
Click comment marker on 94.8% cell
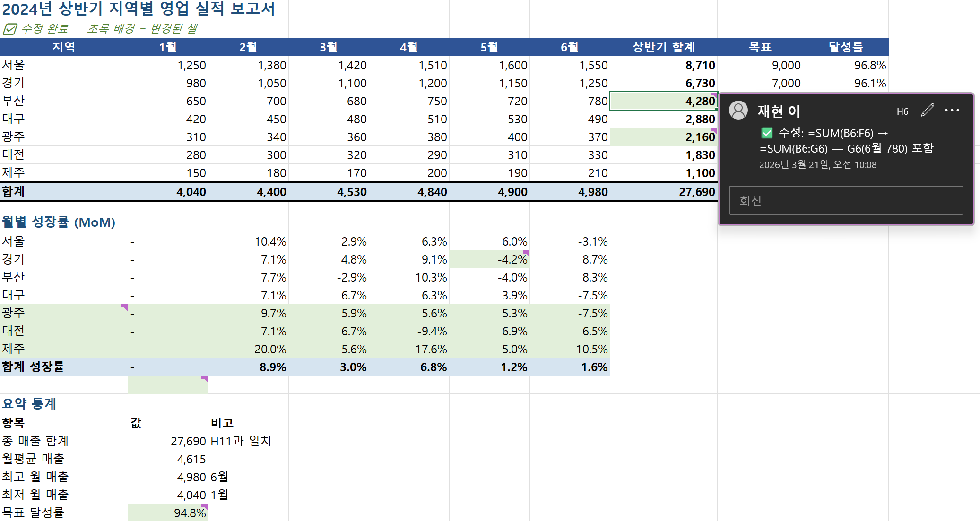(205, 507)
